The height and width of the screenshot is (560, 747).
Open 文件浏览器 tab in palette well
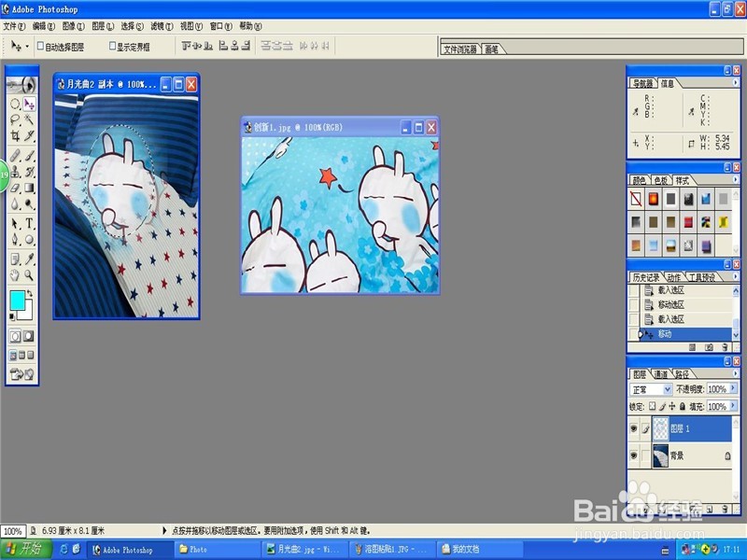pos(460,49)
